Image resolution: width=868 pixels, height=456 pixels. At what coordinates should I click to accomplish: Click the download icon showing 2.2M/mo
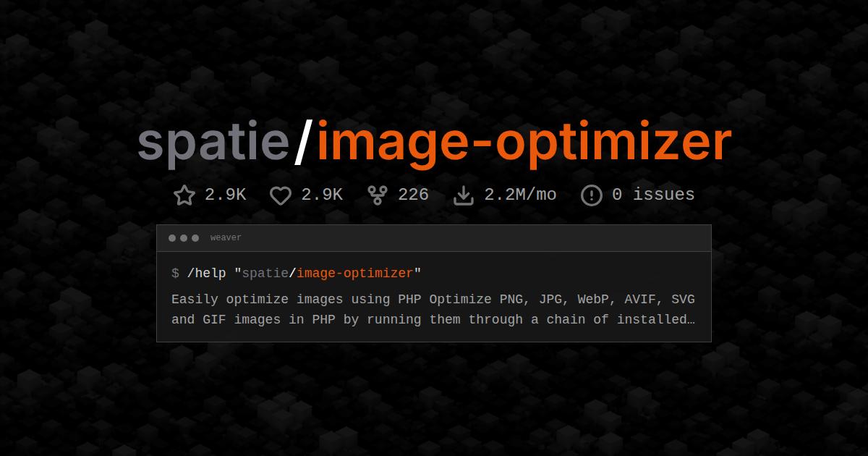pyautogui.click(x=464, y=194)
